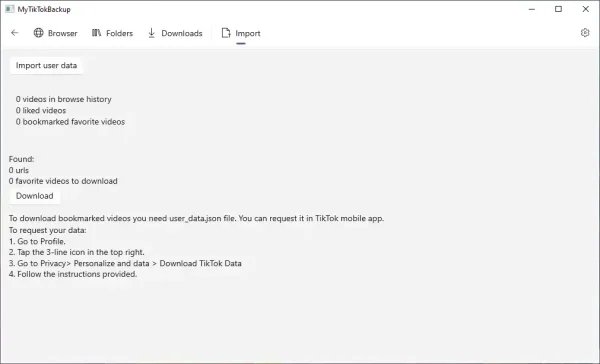This screenshot has height=364, width=600.
Task: Click step '4. Follow the instructions provided.'
Action: click(73, 274)
